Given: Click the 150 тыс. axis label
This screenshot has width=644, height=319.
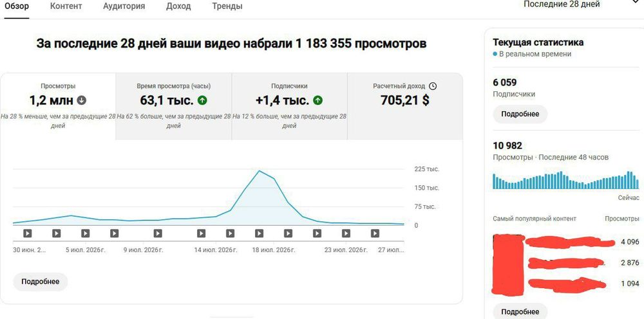Looking at the screenshot, I should [x=427, y=188].
